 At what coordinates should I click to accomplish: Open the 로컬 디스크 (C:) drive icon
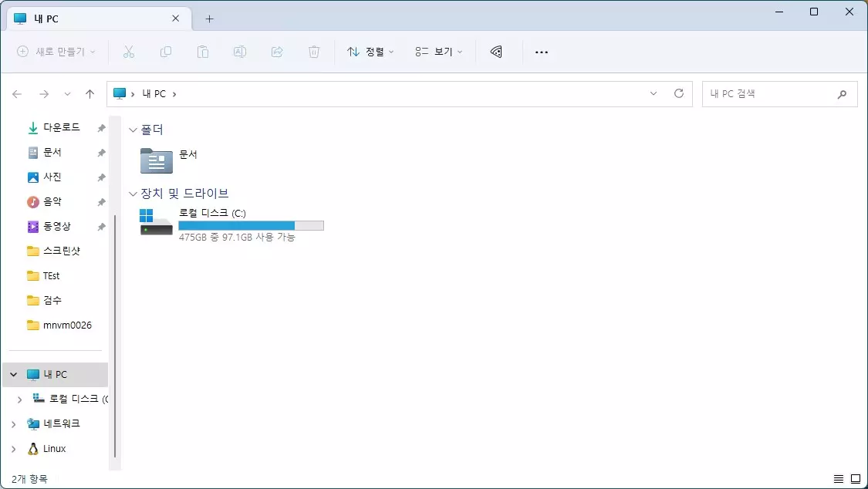[156, 222]
